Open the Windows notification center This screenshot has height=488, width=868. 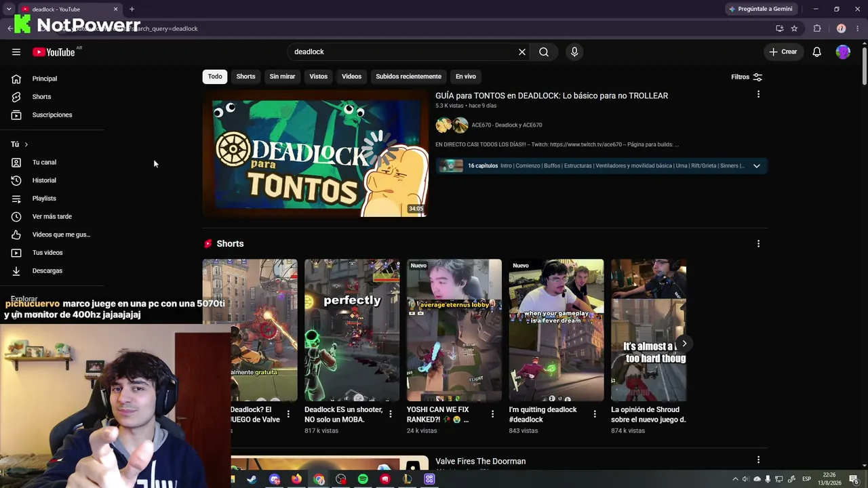pos(853,479)
